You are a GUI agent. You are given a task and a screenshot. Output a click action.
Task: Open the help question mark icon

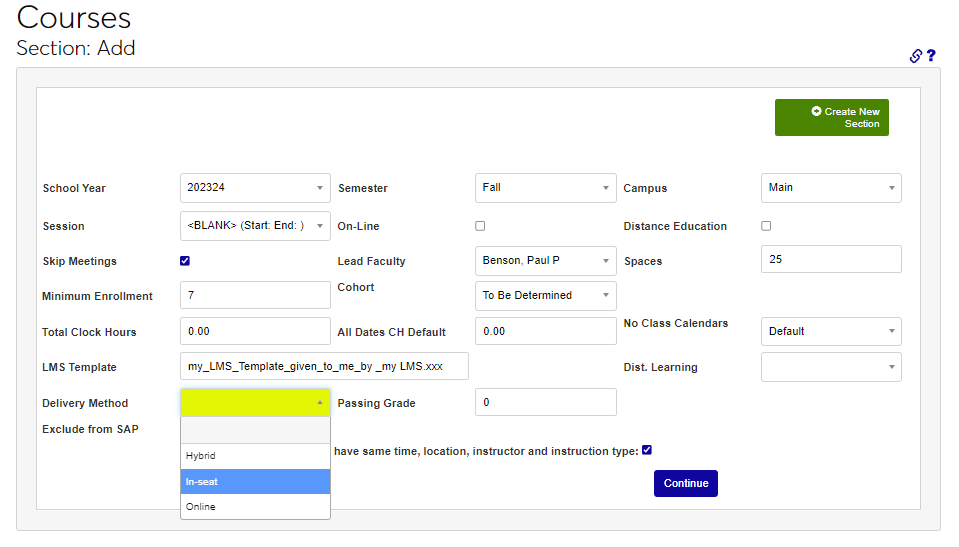[x=931, y=56]
